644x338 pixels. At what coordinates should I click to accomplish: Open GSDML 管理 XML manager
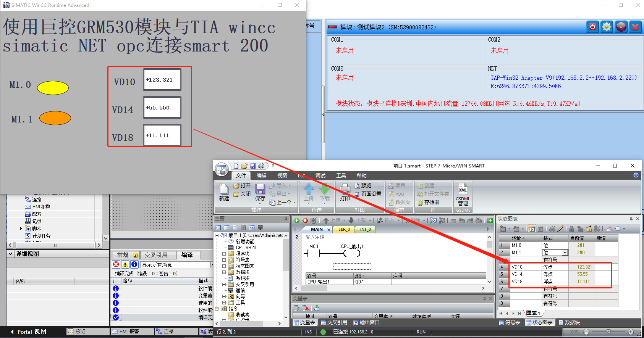point(463,195)
